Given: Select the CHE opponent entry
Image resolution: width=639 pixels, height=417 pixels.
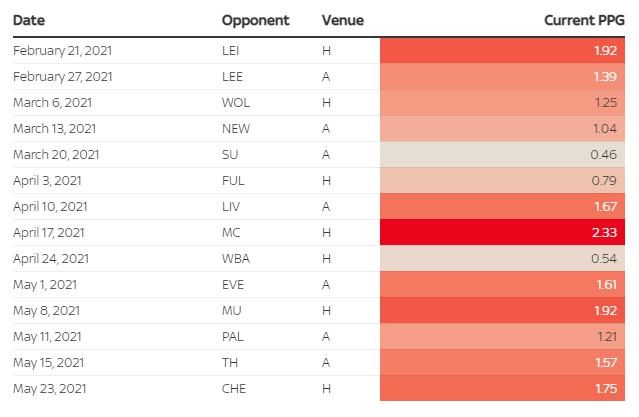Looking at the screenshot, I should coord(233,388).
